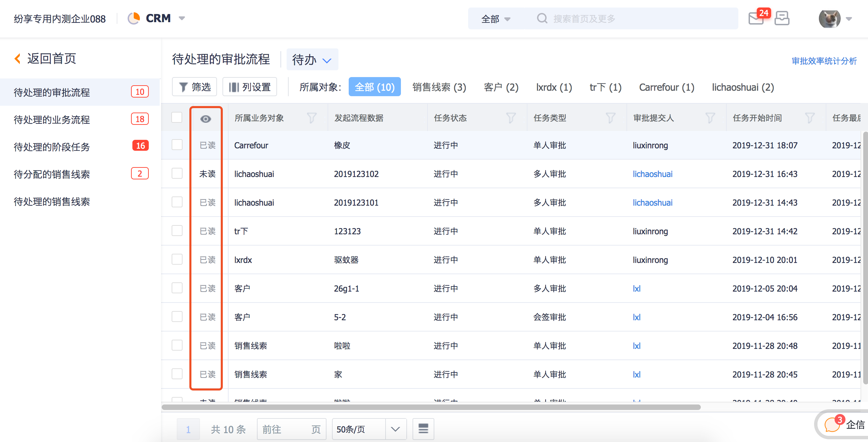Select the lxrdx (1) object tab
Screen dimensions: 868x442
554,87
